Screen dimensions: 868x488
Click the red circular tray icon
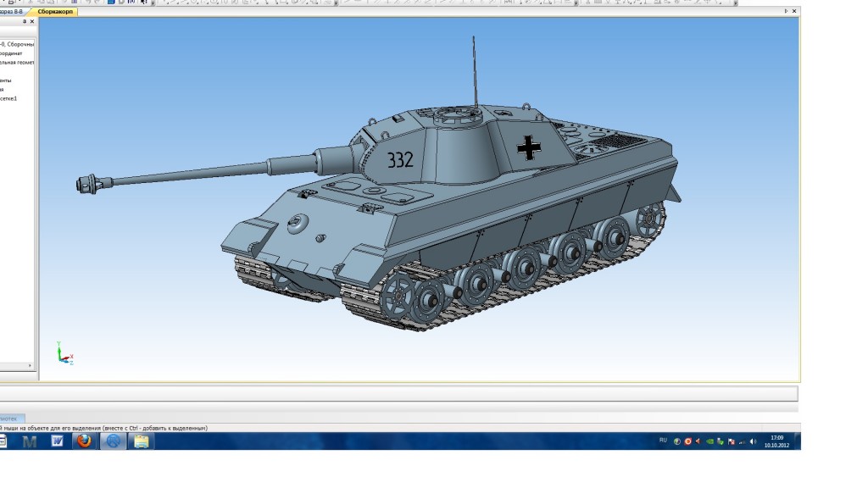[x=688, y=441]
